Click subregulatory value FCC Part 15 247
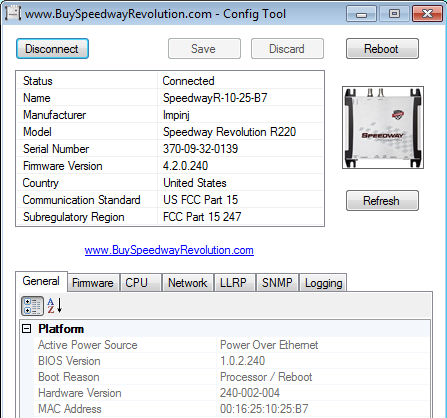 [202, 217]
